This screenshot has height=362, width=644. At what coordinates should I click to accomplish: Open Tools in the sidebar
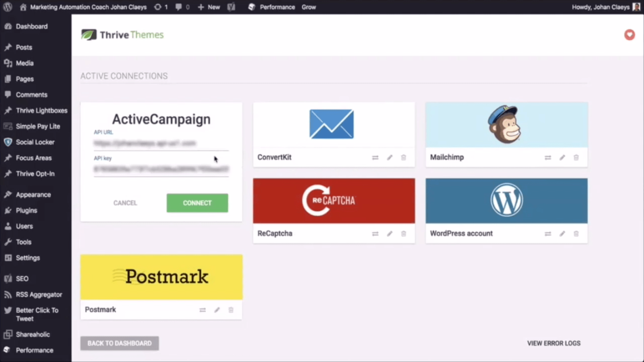click(23, 242)
